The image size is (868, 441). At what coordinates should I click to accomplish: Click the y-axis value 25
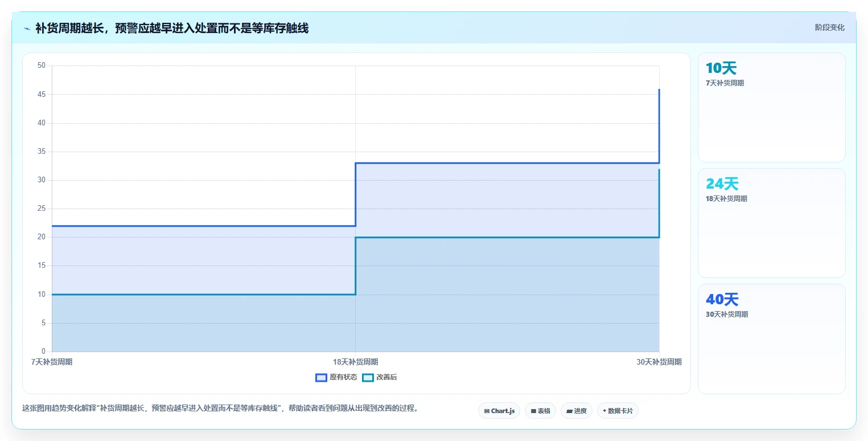(x=42, y=209)
